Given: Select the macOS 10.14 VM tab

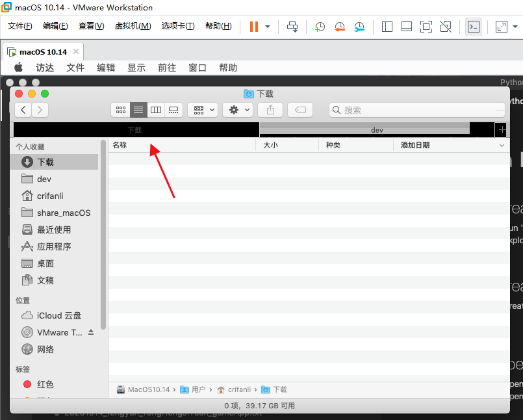Looking at the screenshot, I should [43, 52].
